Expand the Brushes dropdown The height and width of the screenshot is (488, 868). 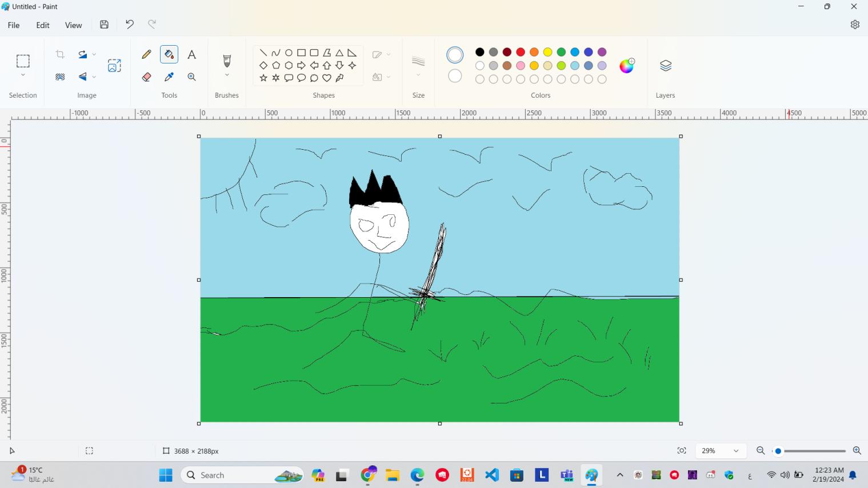coord(227,74)
